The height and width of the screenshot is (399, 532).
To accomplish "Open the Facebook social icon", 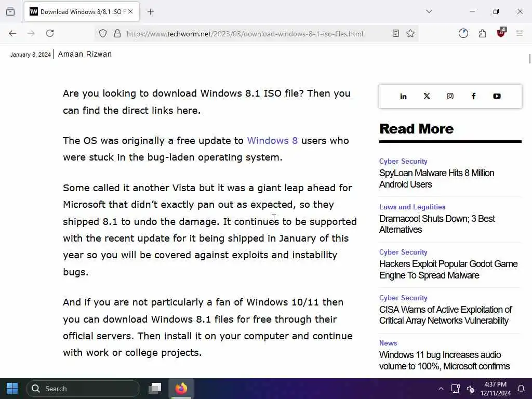I will pyautogui.click(x=474, y=96).
